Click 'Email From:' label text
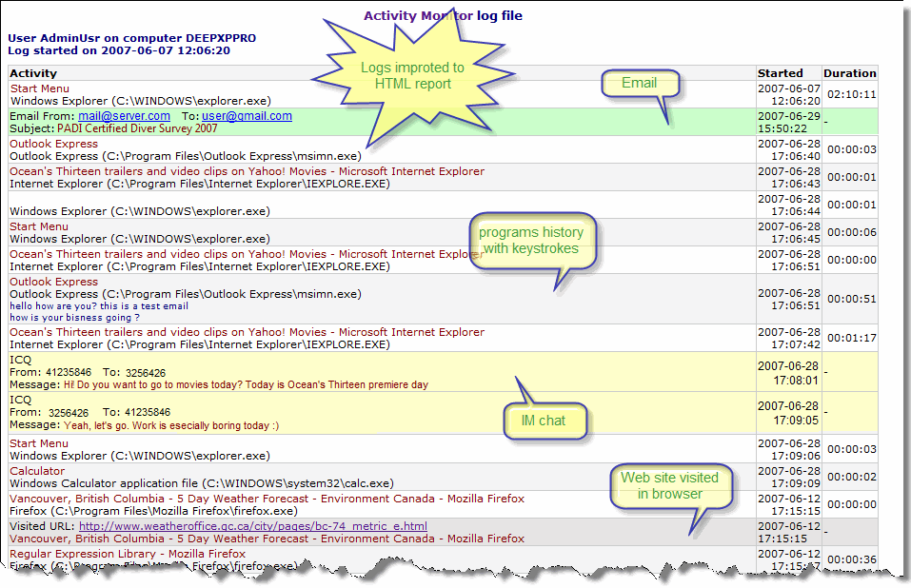911x588 pixels. (x=42, y=116)
